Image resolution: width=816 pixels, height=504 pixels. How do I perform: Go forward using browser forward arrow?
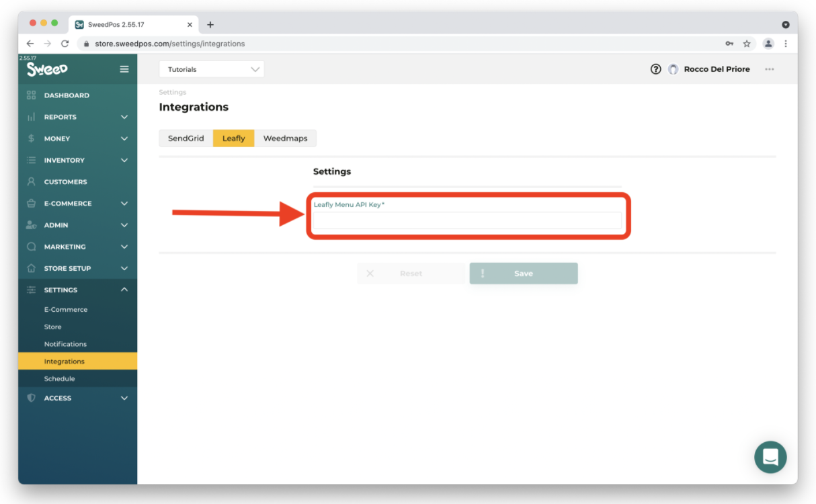(x=48, y=44)
